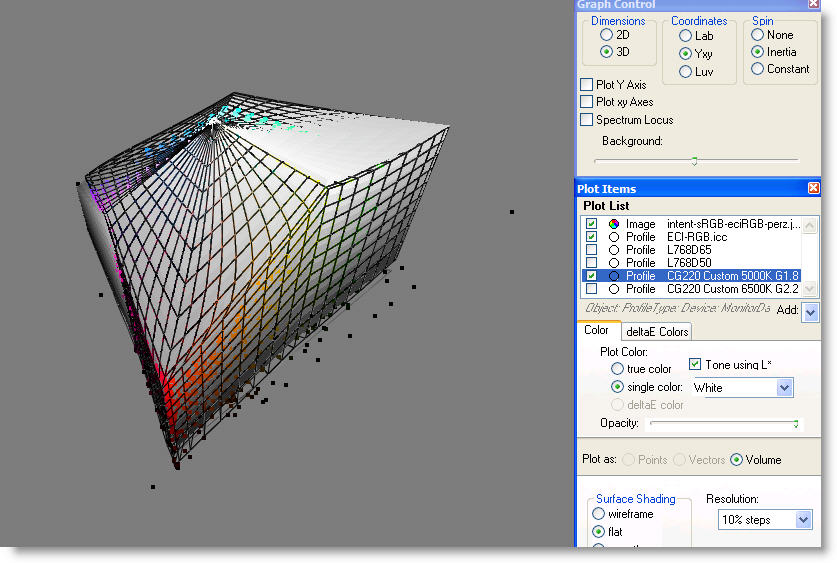837x563 pixels.
Task: Switch coordinates to Lab
Action: (685, 35)
